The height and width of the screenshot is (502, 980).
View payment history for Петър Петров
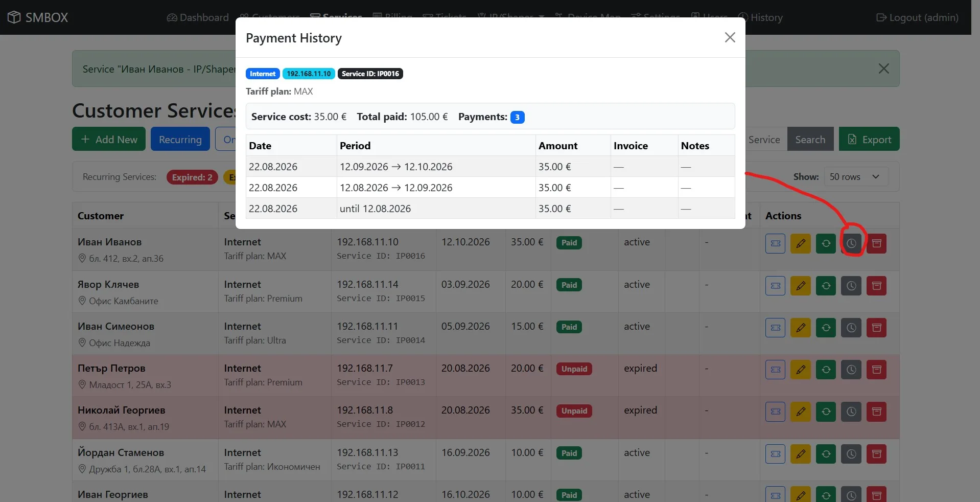[x=851, y=370]
